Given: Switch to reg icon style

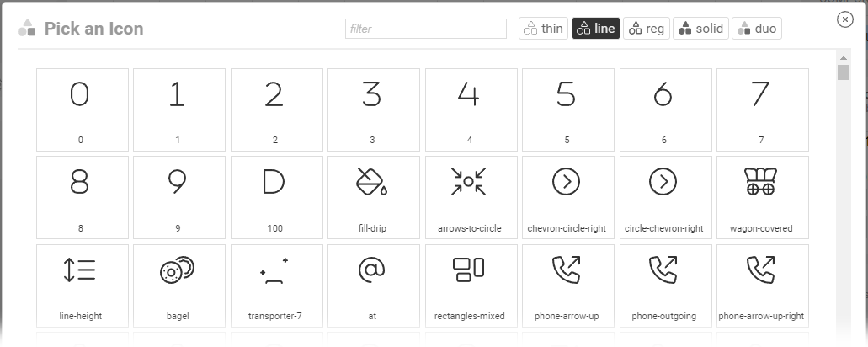Looking at the screenshot, I should coord(647,29).
